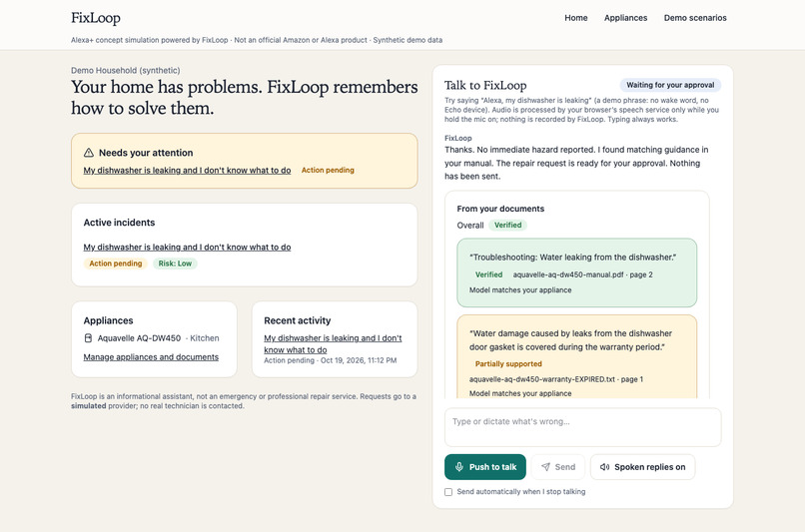Click the FixLoop logo
Image resolution: width=805 pixels, height=532 pixels.
coord(96,18)
